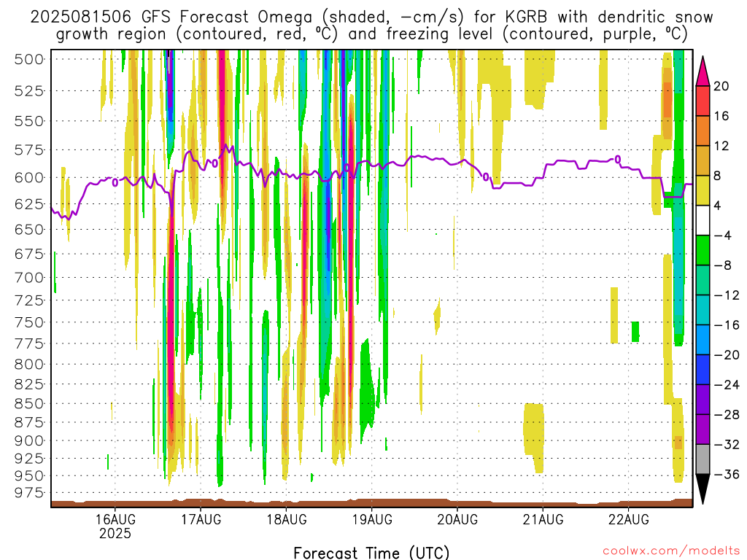This screenshot has height=560, width=747.
Task: Click the 20AUG date label
Action: [457, 519]
